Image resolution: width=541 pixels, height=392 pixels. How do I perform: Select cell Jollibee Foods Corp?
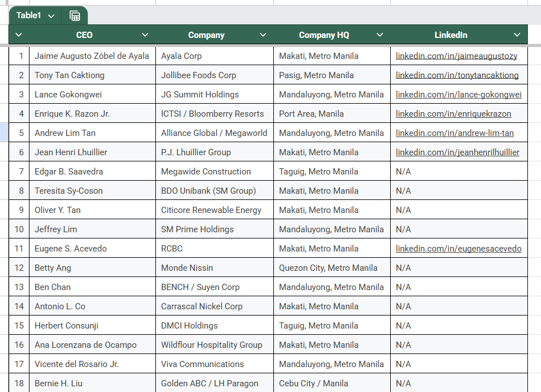pos(214,75)
